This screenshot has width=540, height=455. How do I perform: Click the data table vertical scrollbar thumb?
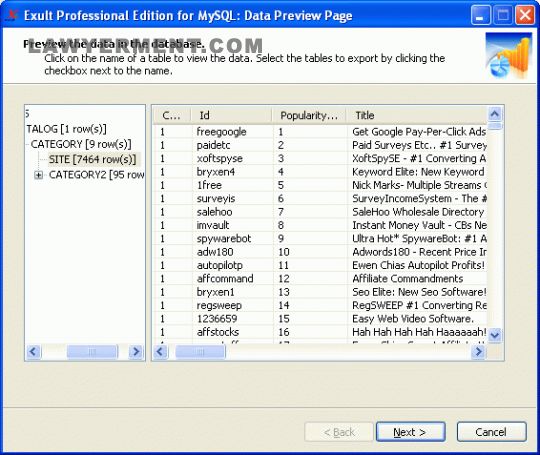(495, 126)
